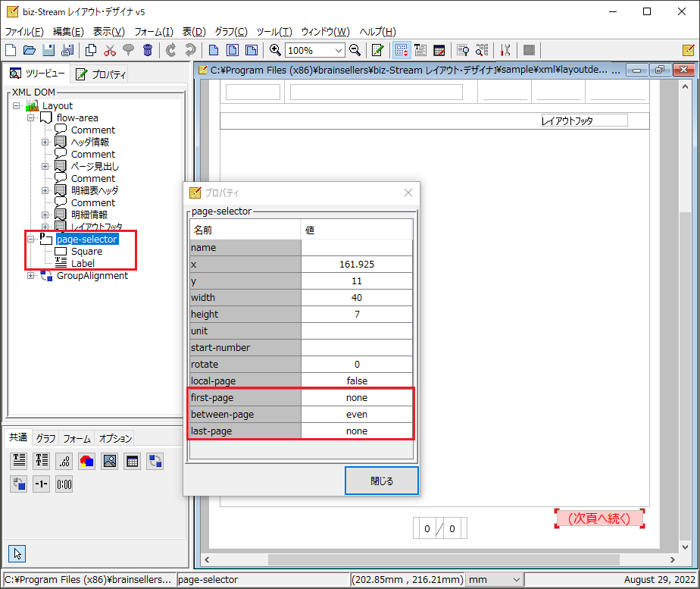The height and width of the screenshot is (589, 700).
Task: Click the Delete trash can icon
Action: point(148,51)
